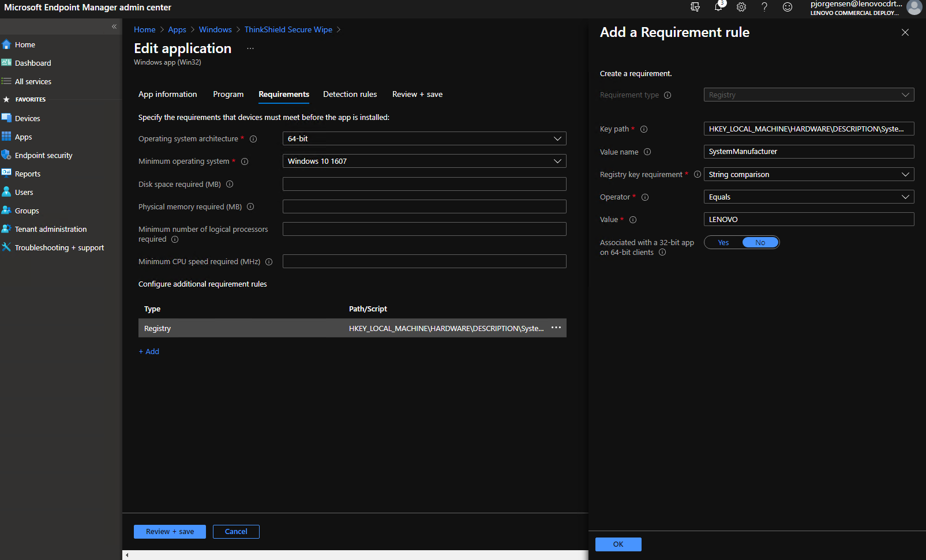Open Registry key requirement dropdown

[809, 174]
